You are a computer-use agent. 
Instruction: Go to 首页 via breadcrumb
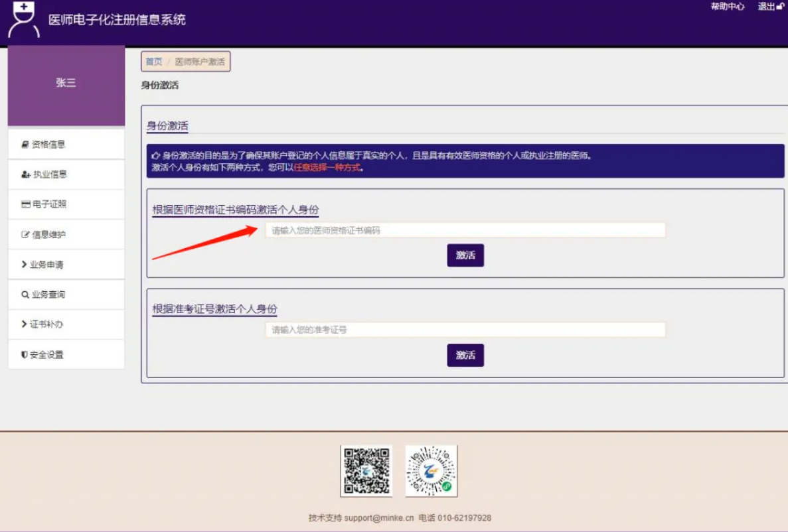pyautogui.click(x=154, y=62)
